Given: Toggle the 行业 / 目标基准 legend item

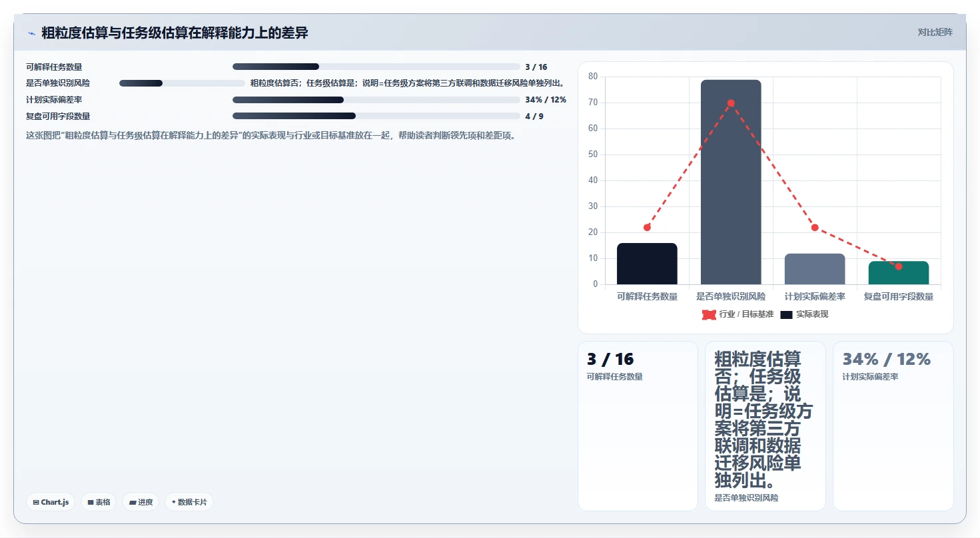Looking at the screenshot, I should tap(737, 314).
